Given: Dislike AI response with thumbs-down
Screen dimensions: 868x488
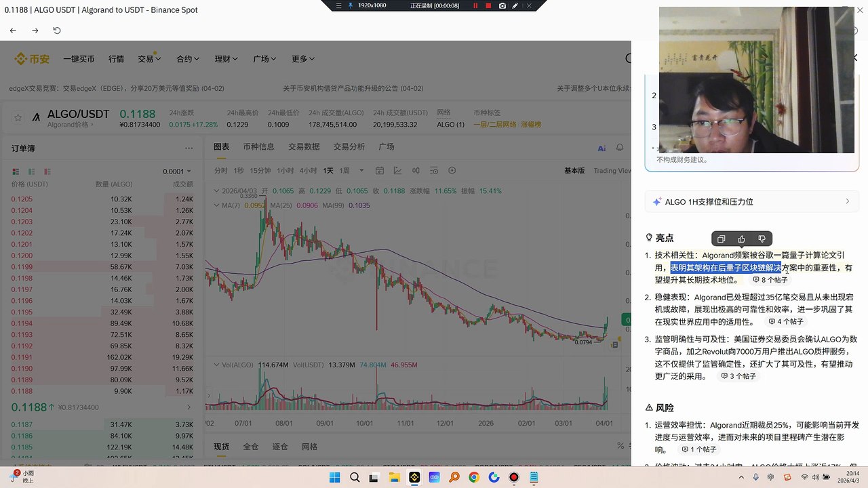Looking at the screenshot, I should pos(762,239).
